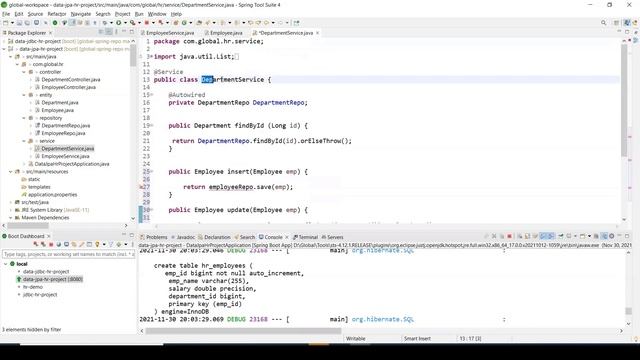Toggle Pin Console button
This screenshot has width=640, height=360.
click(x=561, y=236)
